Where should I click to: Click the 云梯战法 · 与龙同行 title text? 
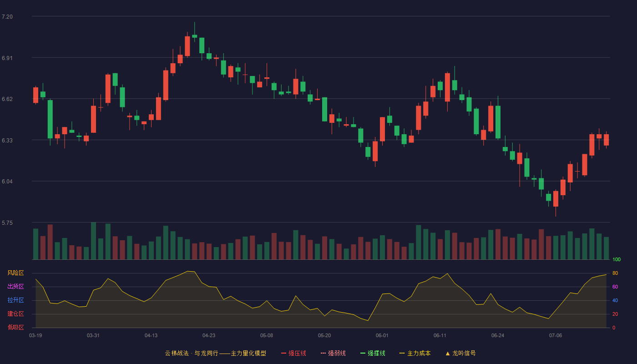191,353
